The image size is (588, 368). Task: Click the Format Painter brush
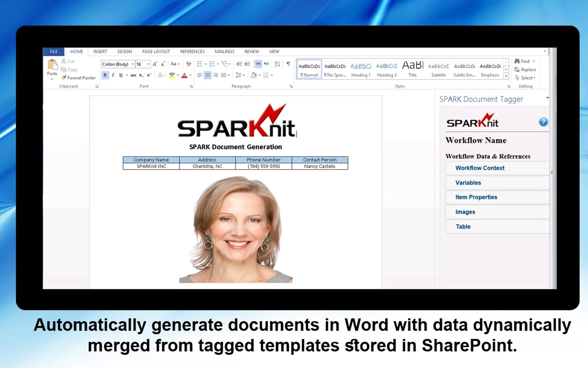click(64, 78)
